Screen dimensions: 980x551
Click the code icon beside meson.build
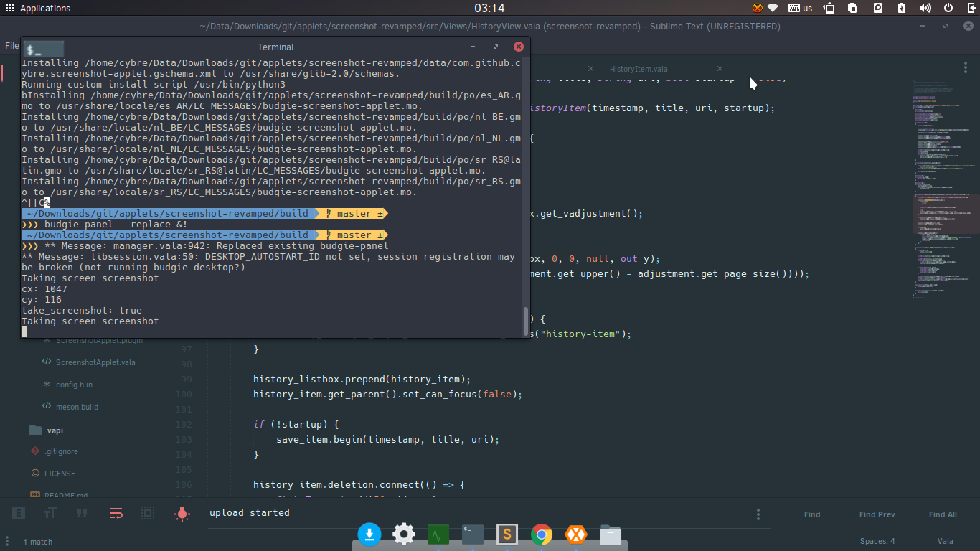[47, 407]
